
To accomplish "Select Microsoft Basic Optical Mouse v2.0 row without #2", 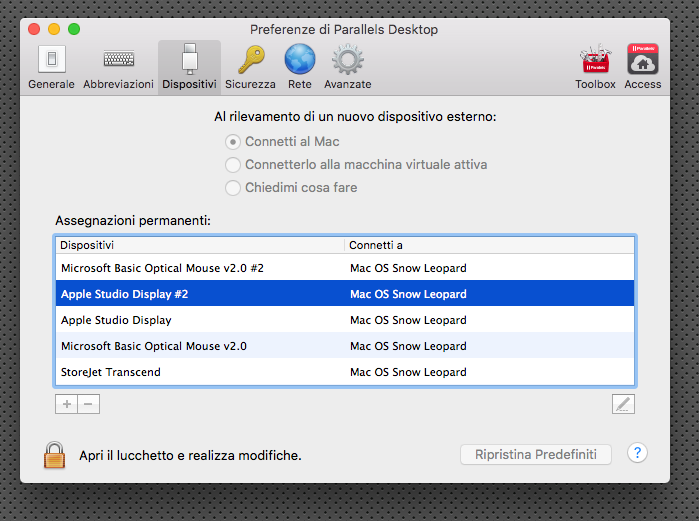I will (345, 345).
